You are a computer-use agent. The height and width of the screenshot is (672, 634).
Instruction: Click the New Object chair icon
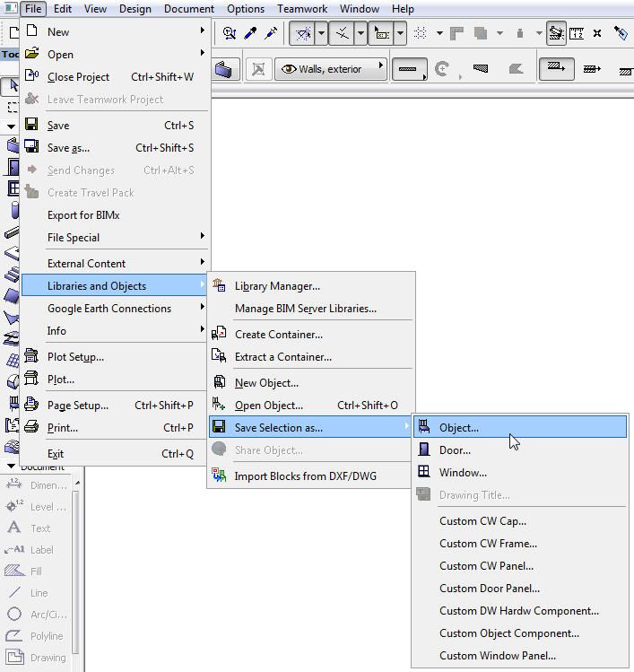(220, 382)
